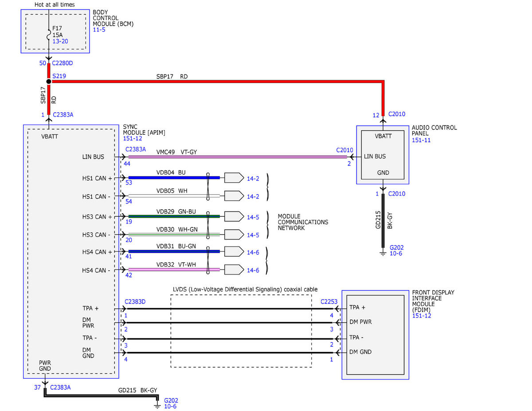This screenshot has width=532, height=411.
Task: Follow the 14-6 reference on the VDB31 BU-GN wire
Action: pyautogui.click(x=253, y=252)
